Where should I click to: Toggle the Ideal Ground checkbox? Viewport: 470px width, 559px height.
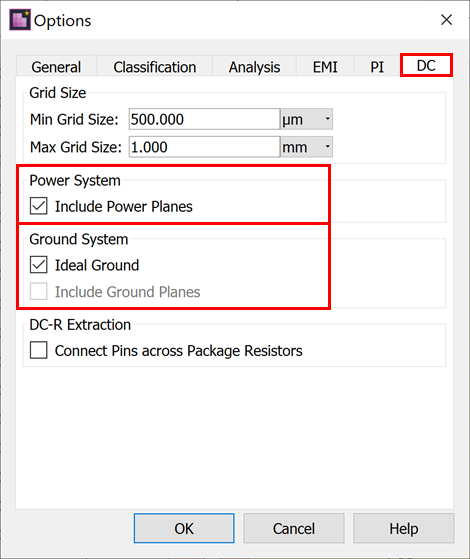click(x=39, y=265)
